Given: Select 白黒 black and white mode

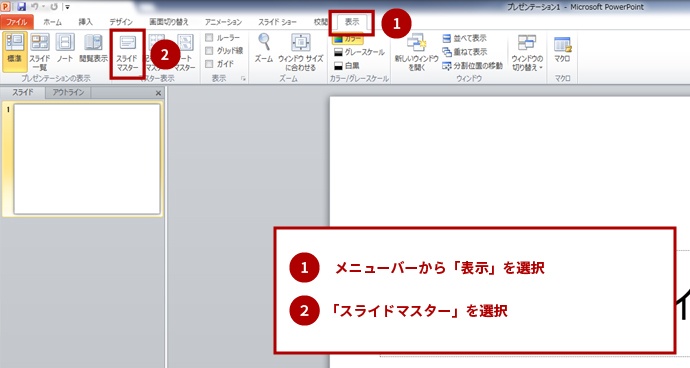Looking at the screenshot, I should (x=347, y=66).
